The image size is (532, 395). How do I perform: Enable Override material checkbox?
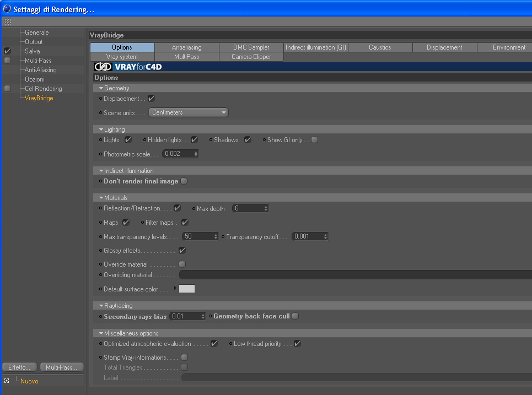coord(182,264)
